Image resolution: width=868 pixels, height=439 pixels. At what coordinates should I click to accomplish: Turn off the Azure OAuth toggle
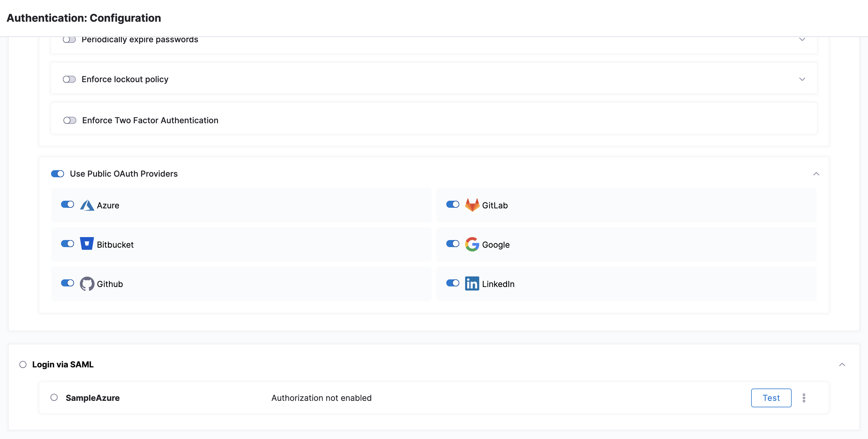[68, 204]
